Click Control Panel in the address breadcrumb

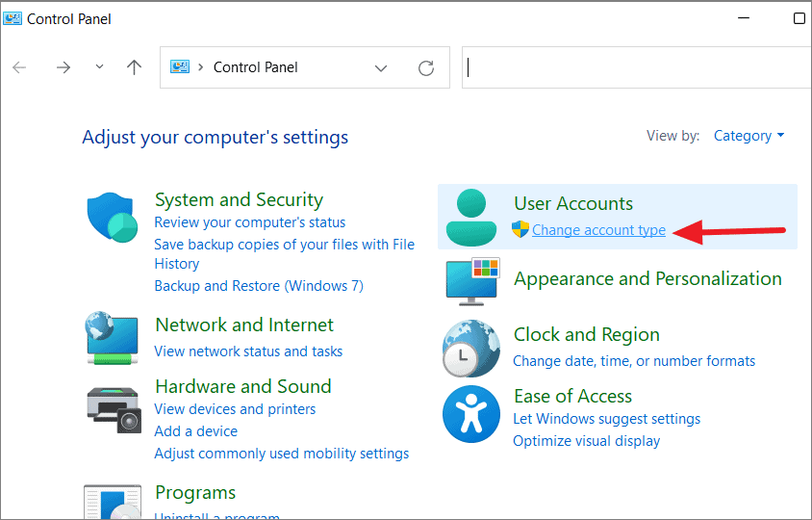point(256,67)
